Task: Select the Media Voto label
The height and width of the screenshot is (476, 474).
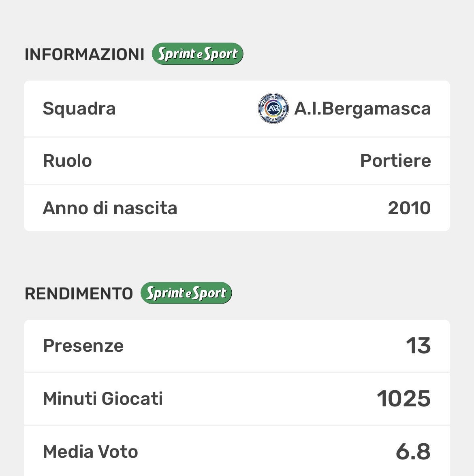Action: [x=90, y=452]
